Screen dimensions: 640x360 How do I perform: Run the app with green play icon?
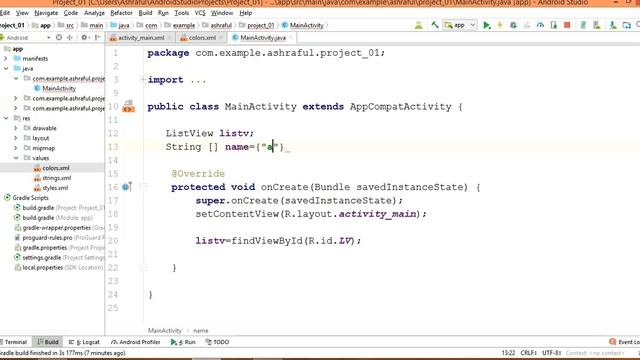tap(487, 25)
